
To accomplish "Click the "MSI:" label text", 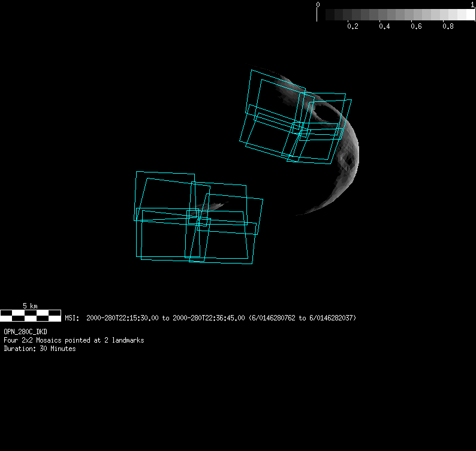I will tap(72, 318).
